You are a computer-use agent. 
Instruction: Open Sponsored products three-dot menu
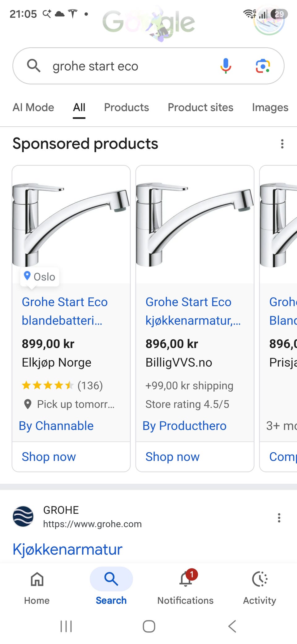tap(282, 144)
